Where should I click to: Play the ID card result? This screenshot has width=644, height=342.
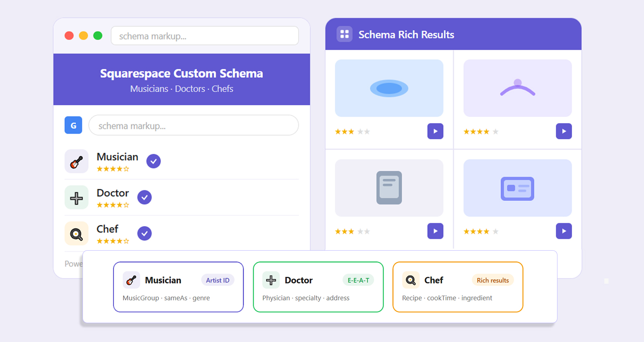click(564, 231)
